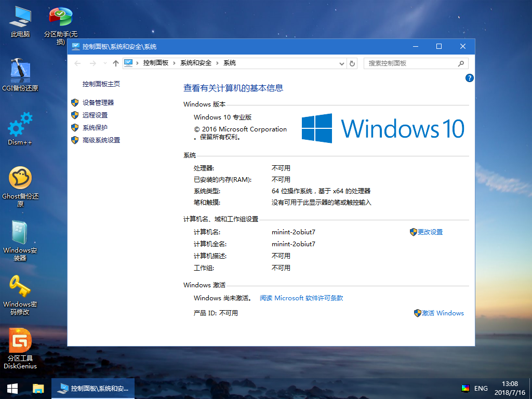This screenshot has height=399, width=532.
Task: Open 系统保护 link
Action: click(95, 128)
